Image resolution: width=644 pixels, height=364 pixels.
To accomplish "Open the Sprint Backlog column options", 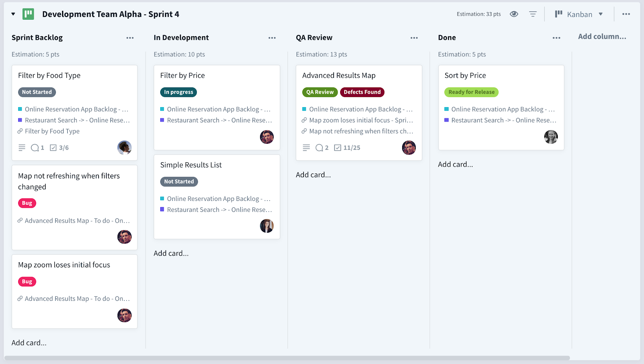I will (130, 38).
